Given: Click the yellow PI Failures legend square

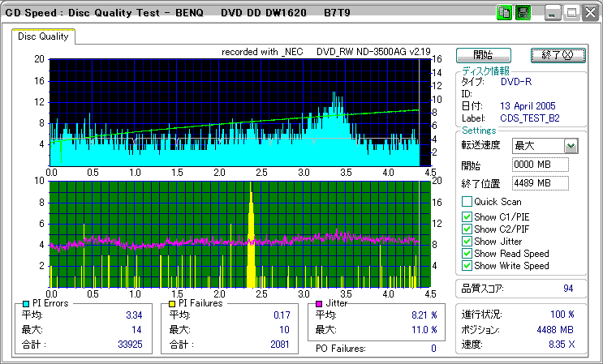Looking at the screenshot, I should [172, 303].
